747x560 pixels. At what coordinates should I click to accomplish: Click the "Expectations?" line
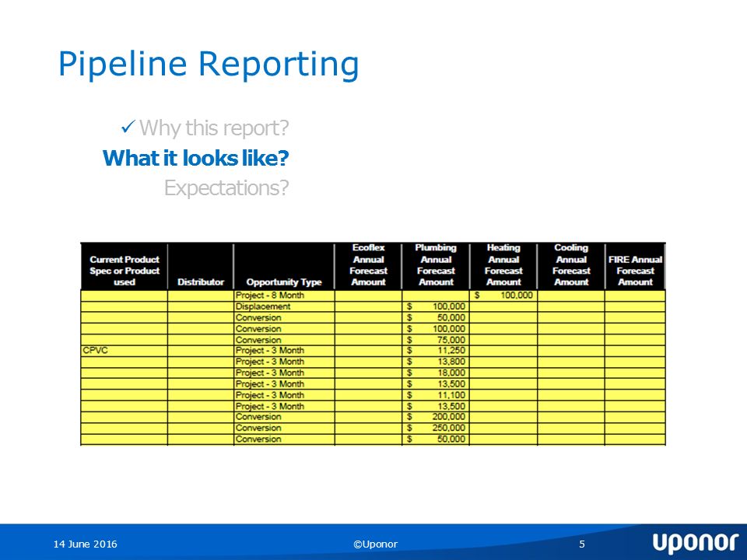coord(226,188)
